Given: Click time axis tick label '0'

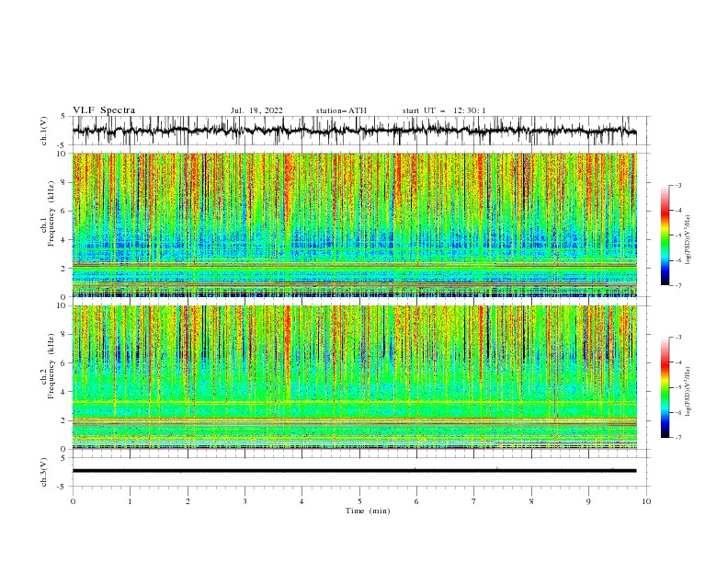Looking at the screenshot, I should [x=73, y=501].
